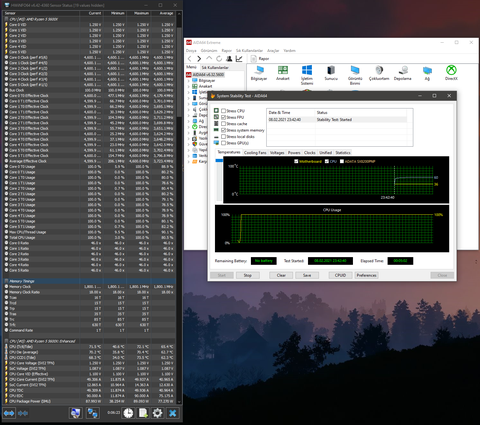Image resolution: width=480 pixels, height=425 pixels.
Task: Open the graph chart icon in AIDA64 toolbar
Action: [x=239, y=59]
